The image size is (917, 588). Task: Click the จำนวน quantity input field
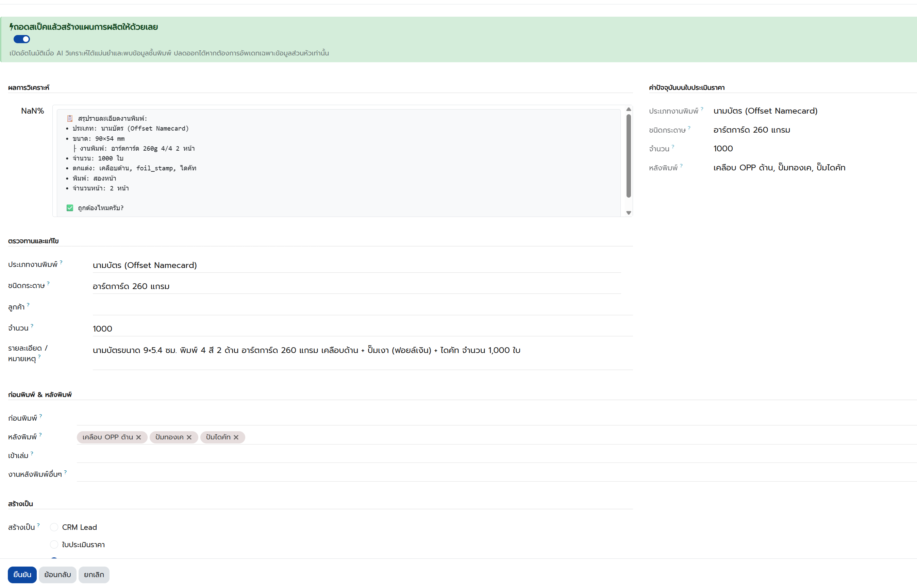click(x=363, y=329)
